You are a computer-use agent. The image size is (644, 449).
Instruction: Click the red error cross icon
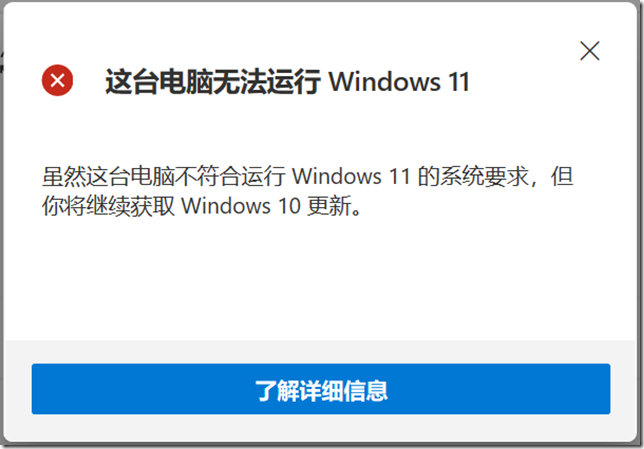[x=58, y=80]
